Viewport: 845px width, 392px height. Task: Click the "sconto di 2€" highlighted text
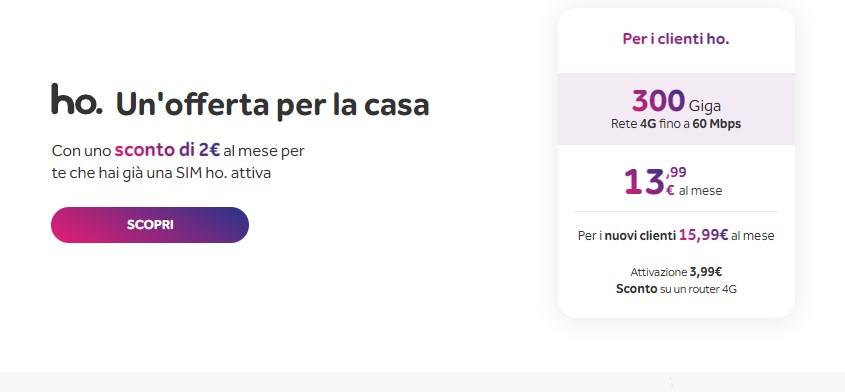tap(167, 150)
